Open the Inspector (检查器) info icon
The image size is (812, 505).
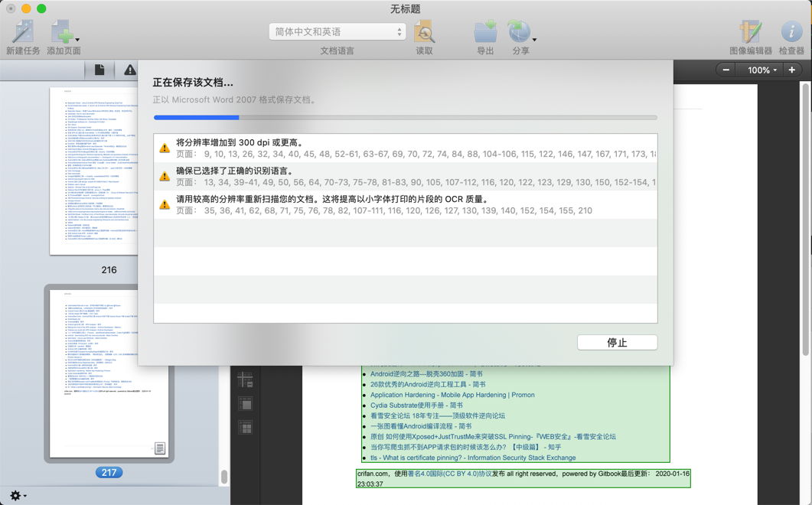click(x=791, y=31)
